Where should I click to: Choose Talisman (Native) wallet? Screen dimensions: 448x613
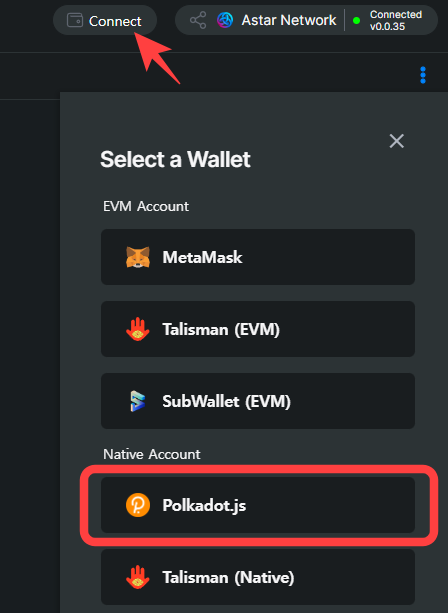(258, 577)
